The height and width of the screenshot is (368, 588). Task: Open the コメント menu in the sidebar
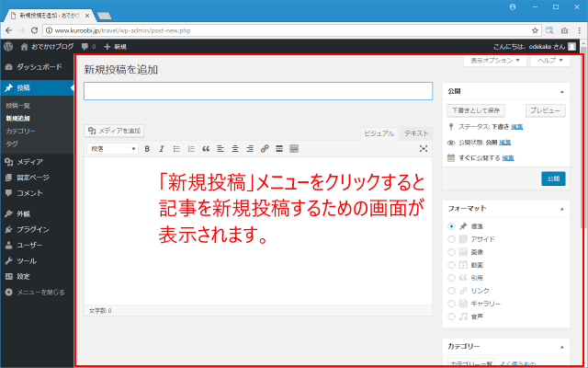click(37, 193)
